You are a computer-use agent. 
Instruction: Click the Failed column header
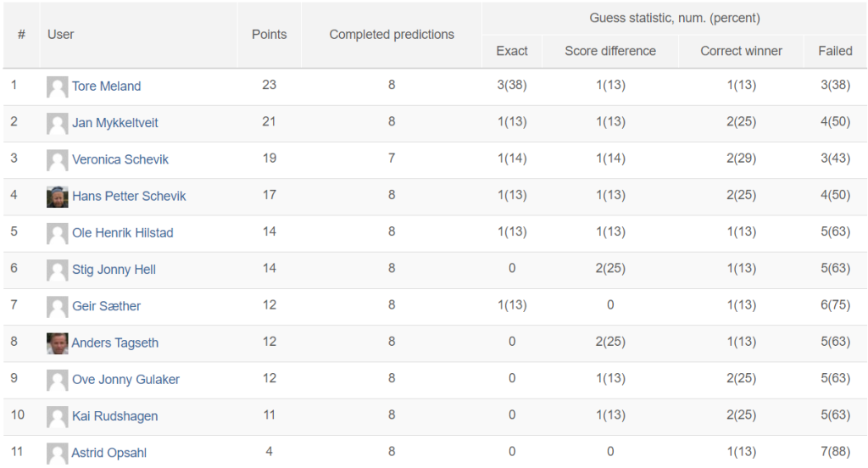coord(835,51)
